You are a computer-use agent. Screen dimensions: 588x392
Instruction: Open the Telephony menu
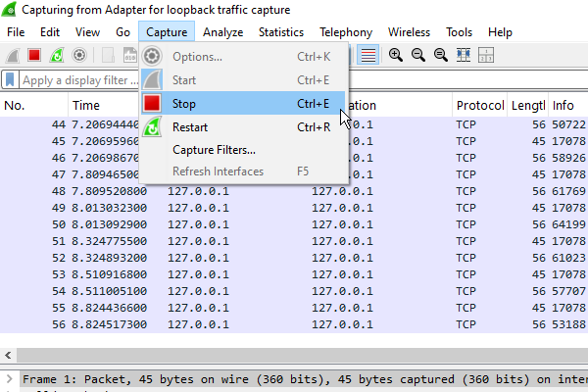coord(346,32)
